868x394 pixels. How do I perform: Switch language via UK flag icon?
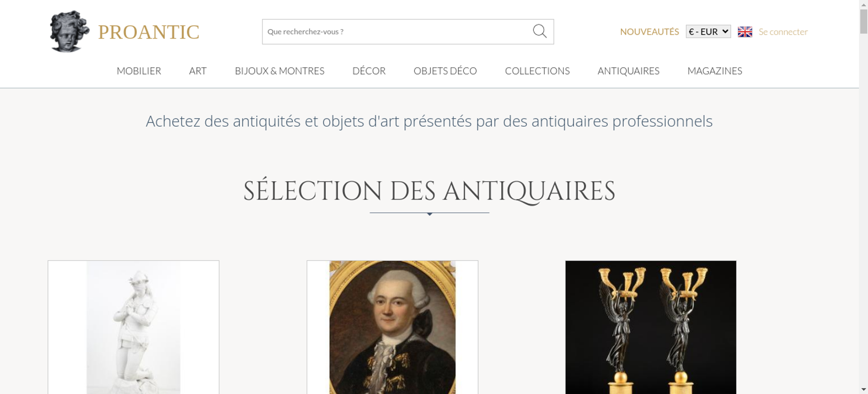pyautogui.click(x=745, y=32)
